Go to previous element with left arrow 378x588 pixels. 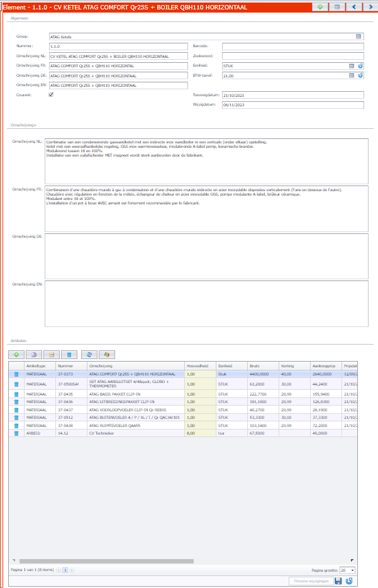click(353, 7)
